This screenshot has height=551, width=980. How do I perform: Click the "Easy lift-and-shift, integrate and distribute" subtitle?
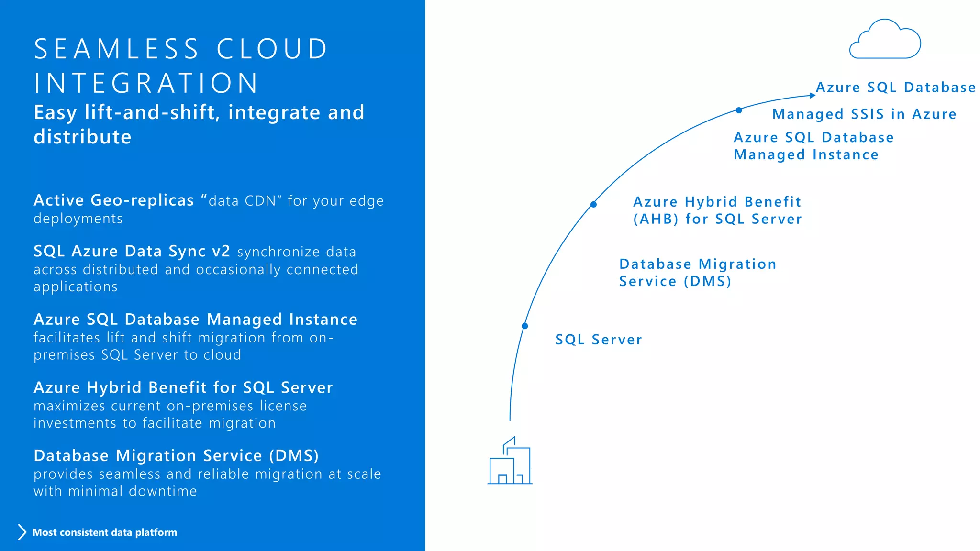pyautogui.click(x=199, y=124)
